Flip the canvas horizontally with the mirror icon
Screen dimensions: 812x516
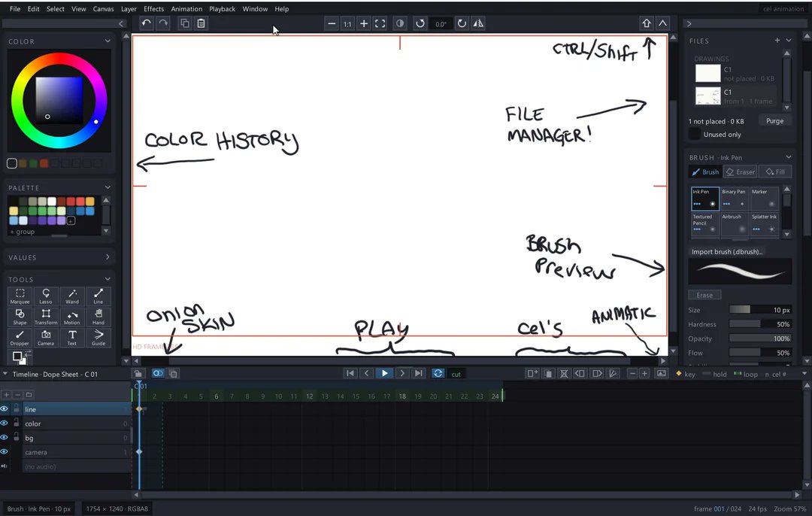pos(478,23)
